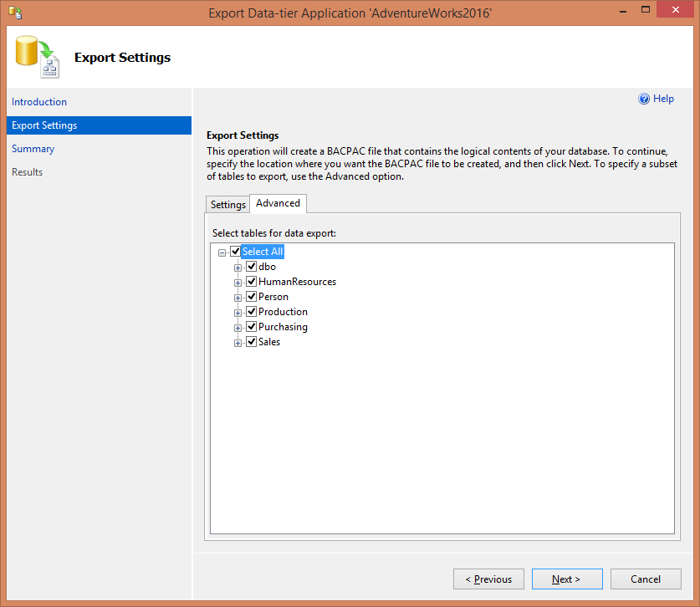Click the Help question mark icon

coord(644,99)
